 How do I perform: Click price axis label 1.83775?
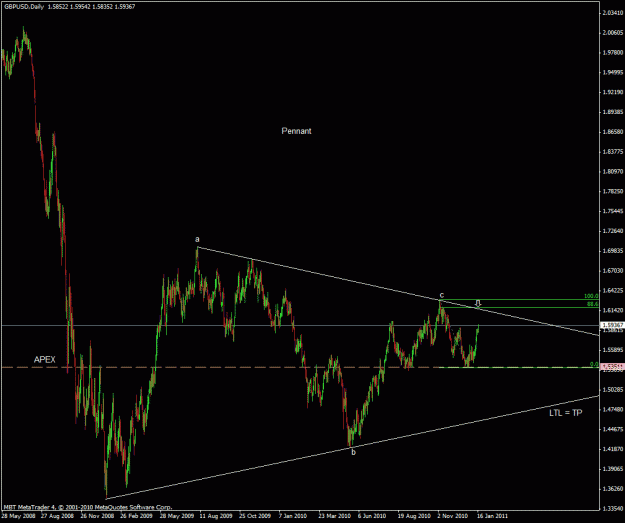pos(612,151)
